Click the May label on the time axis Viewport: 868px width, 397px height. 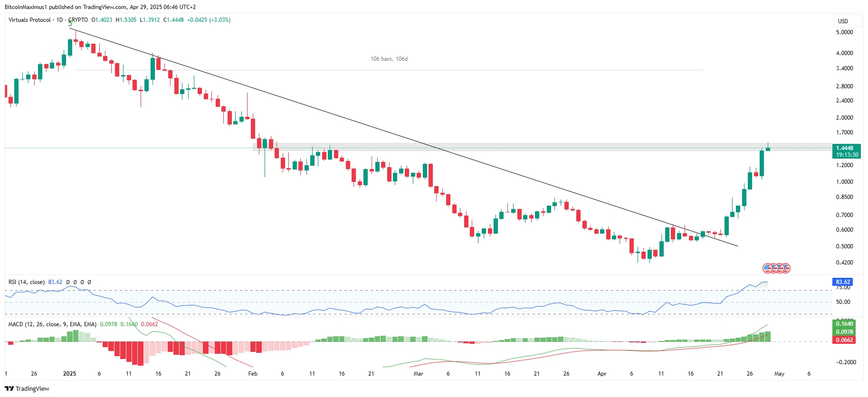tap(779, 374)
